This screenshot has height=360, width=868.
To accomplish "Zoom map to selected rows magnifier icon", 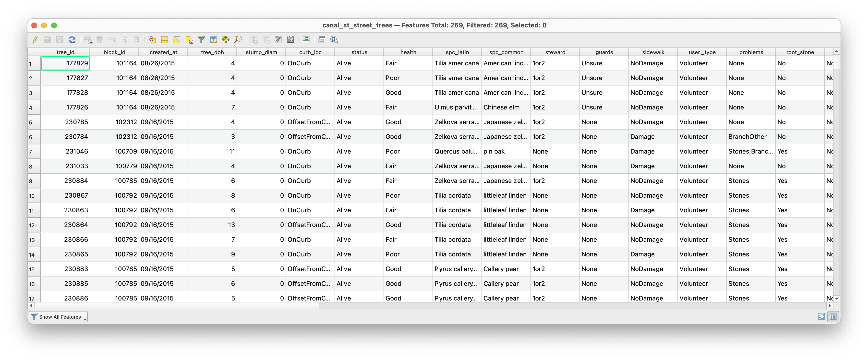I will pos(238,40).
